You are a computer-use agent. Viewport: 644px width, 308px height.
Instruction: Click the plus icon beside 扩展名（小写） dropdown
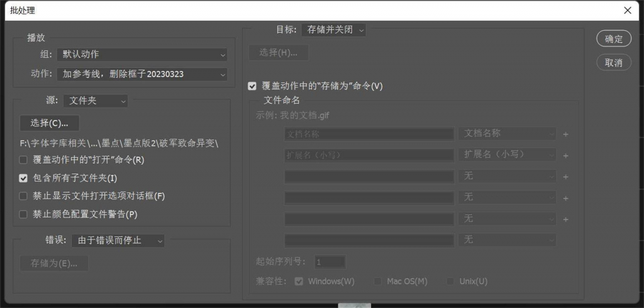(x=565, y=156)
